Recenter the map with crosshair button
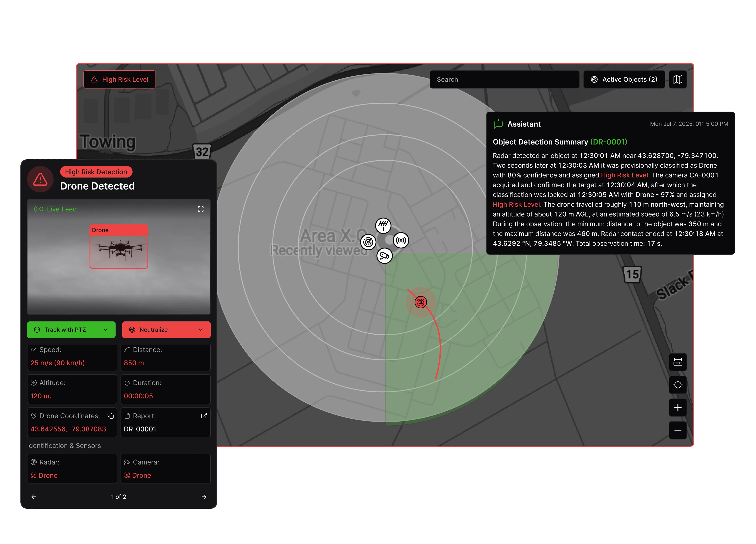The height and width of the screenshot is (544, 756). click(678, 385)
